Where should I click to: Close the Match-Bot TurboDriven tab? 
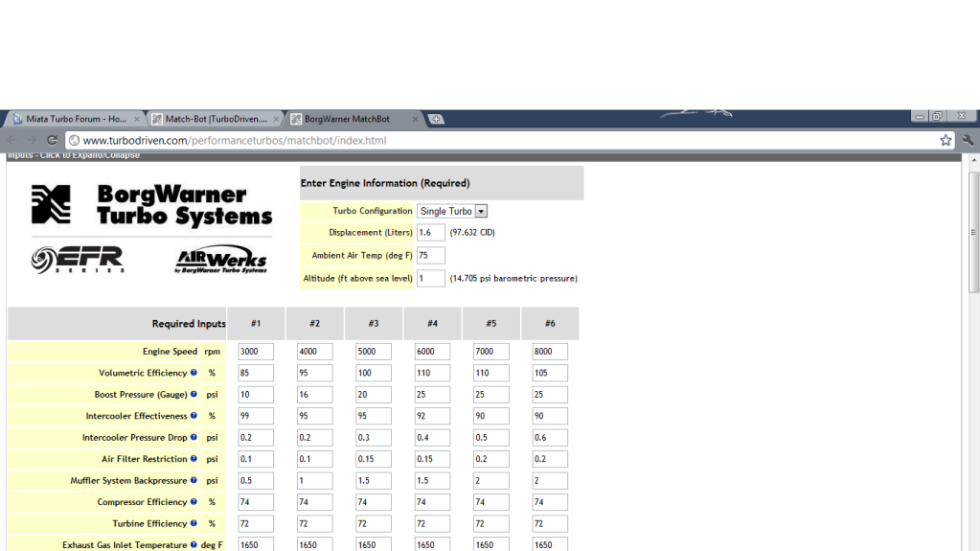(276, 119)
